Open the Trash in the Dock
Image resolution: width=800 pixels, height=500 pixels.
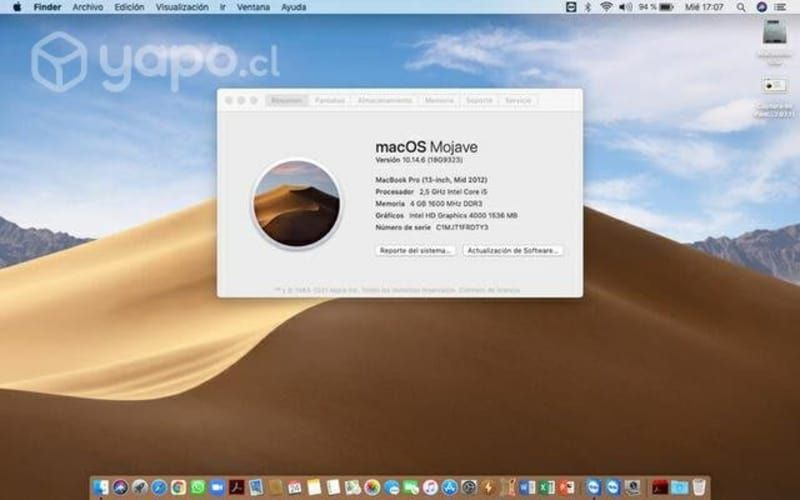(x=699, y=487)
